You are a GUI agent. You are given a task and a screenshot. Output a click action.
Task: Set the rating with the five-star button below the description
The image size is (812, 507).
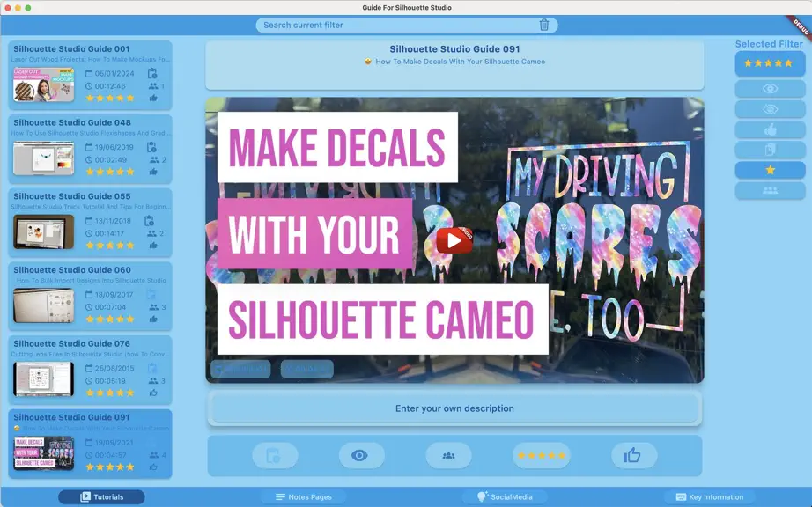click(x=541, y=455)
